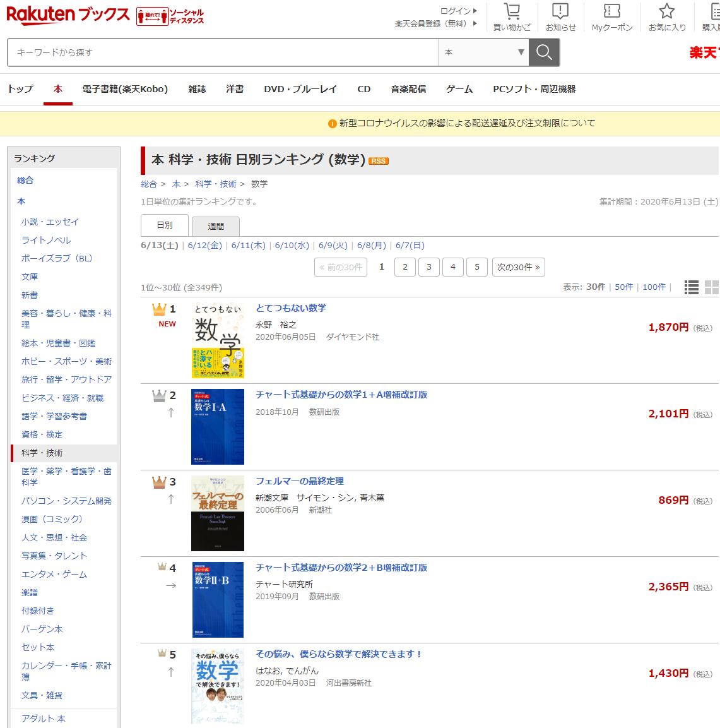Viewport: 720px width, 728px height.
Task: Open 漫画(コミック) sidebar category
Action: point(52,519)
